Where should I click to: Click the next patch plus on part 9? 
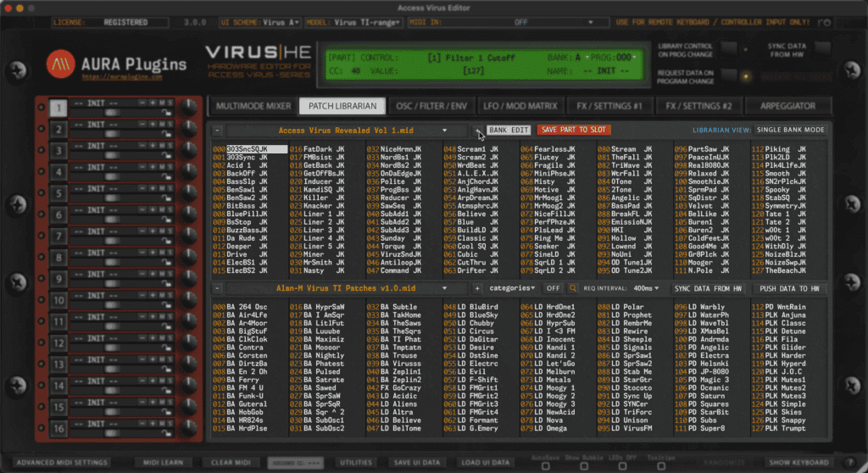pos(153,275)
